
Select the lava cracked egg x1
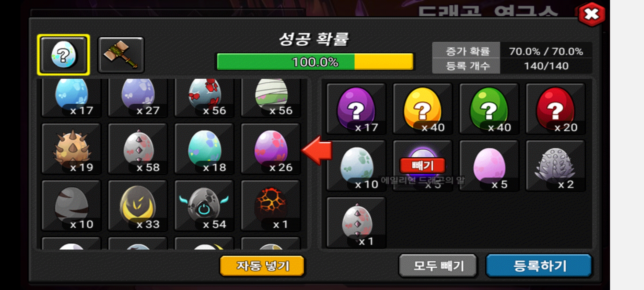(271, 205)
